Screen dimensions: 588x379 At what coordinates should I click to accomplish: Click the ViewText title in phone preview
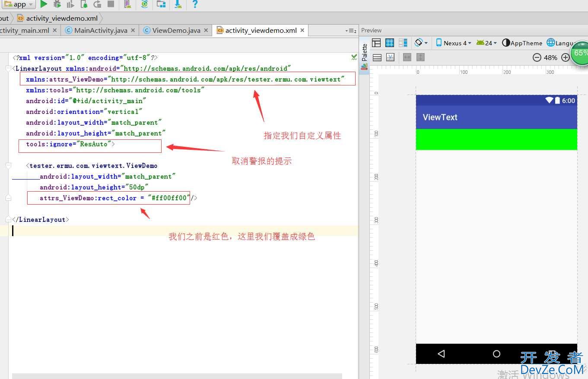point(440,117)
